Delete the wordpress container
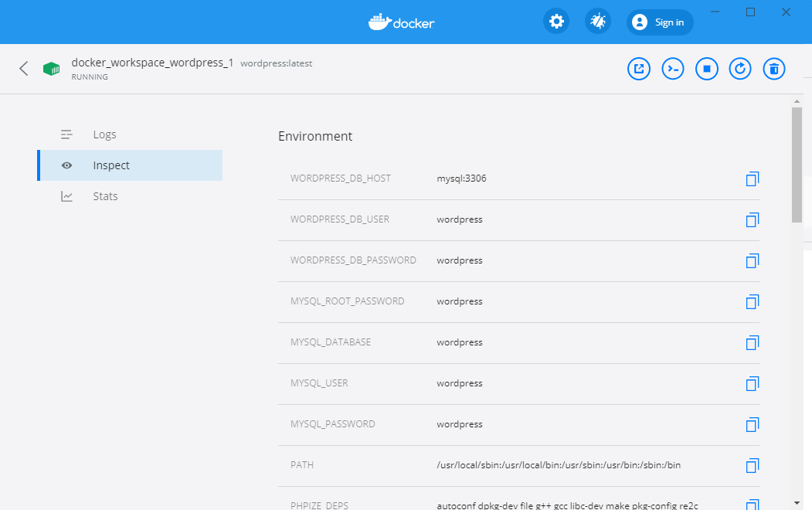 (x=774, y=69)
